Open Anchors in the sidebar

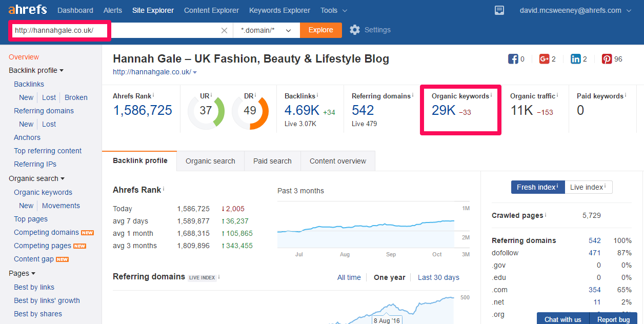point(27,137)
